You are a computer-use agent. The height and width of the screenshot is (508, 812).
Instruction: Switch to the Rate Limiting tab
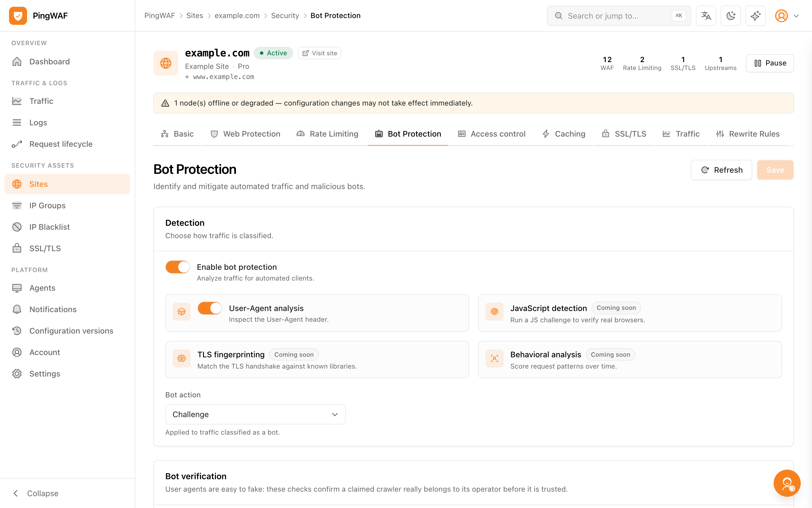click(328, 134)
